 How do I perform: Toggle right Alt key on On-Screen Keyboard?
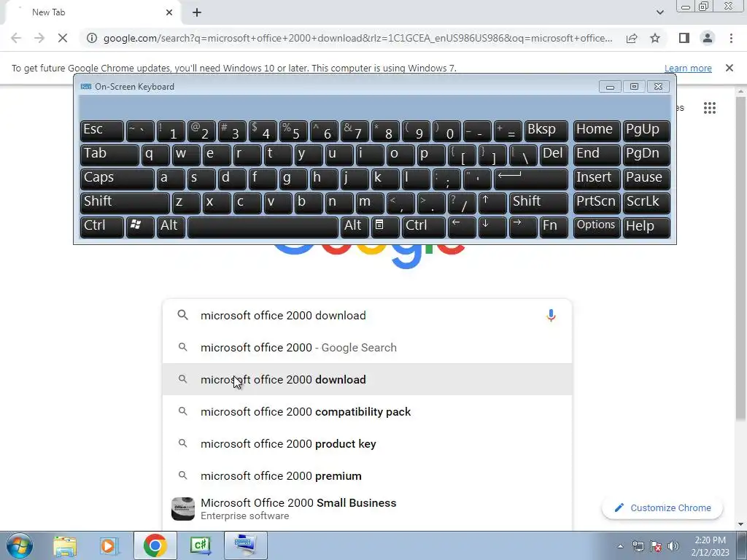[x=355, y=227]
